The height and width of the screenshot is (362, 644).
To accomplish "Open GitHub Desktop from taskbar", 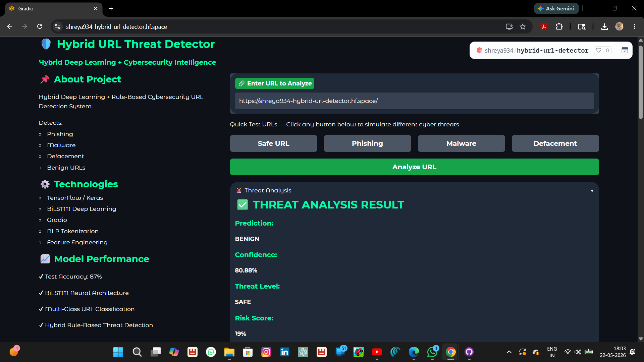I will tap(469, 352).
